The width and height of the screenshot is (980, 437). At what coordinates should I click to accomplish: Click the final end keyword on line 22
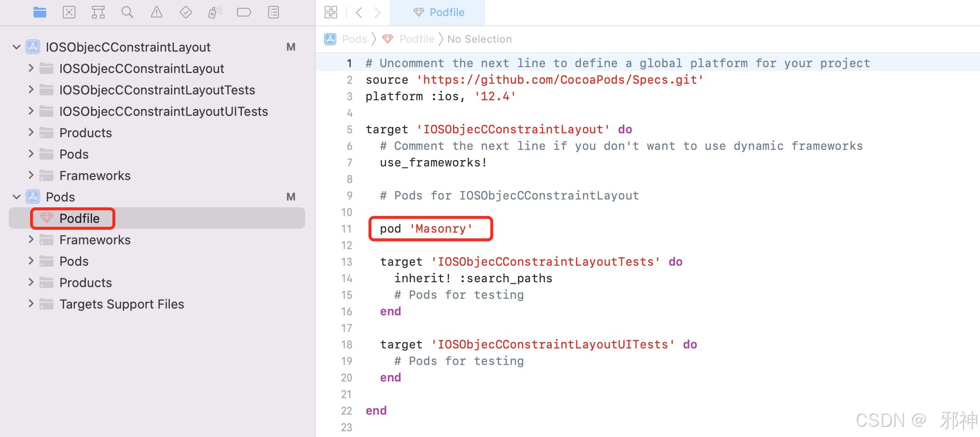click(376, 411)
